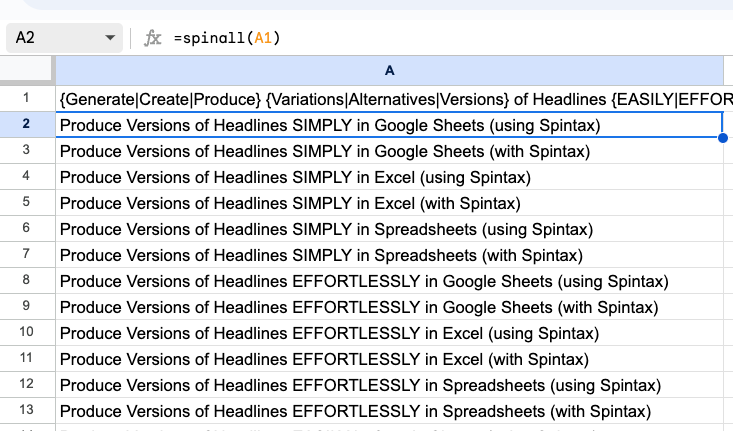The height and width of the screenshot is (431, 733).
Task: Click cell 'EFFORTLESSLY in Excel (with Spintax)'
Action: coord(389,359)
